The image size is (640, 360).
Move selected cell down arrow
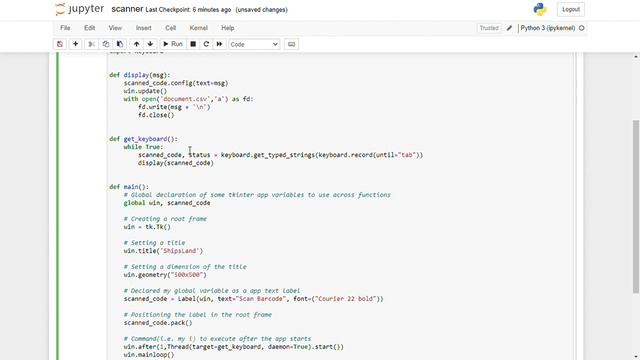tap(150, 44)
